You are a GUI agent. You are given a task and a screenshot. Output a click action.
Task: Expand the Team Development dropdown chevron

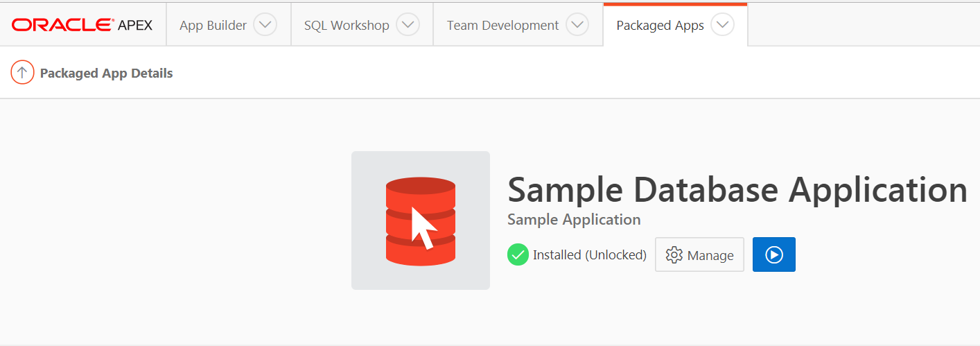[577, 25]
